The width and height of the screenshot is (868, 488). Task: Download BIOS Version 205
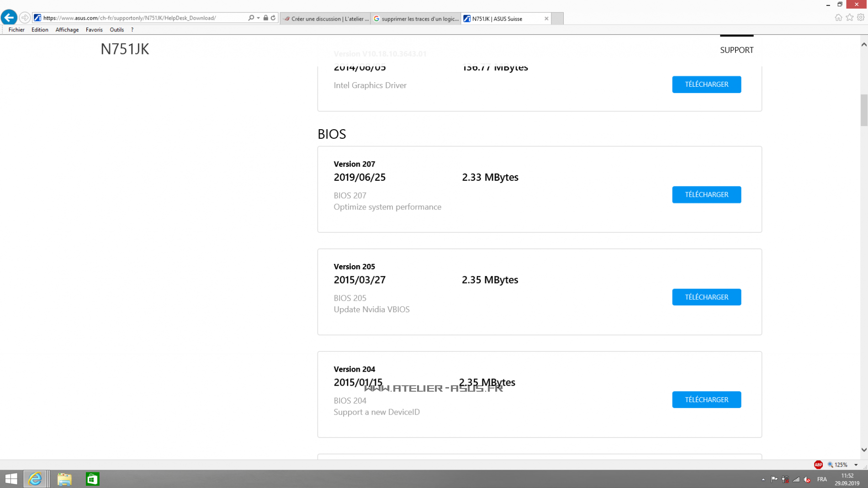[x=706, y=297]
